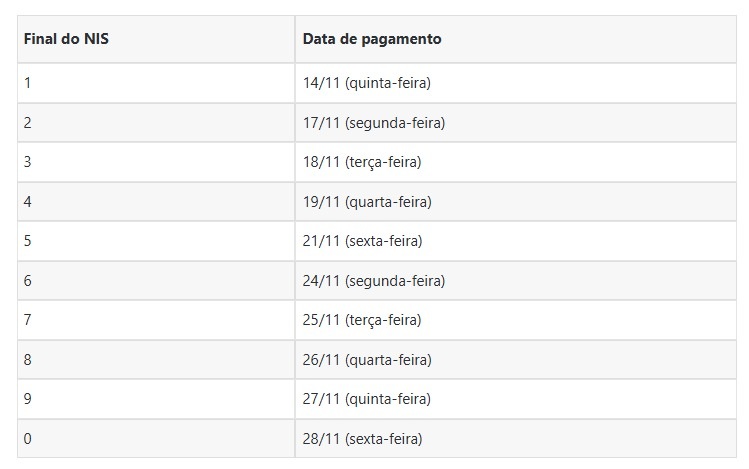
Task: Click the NIS final digit 8 cell
Action: point(28,360)
